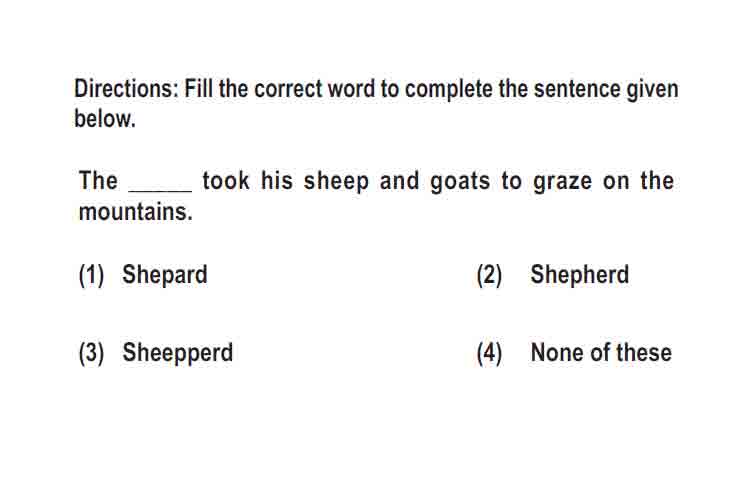Click the word sheep in the sentence
The image size is (750, 500).
tap(336, 182)
